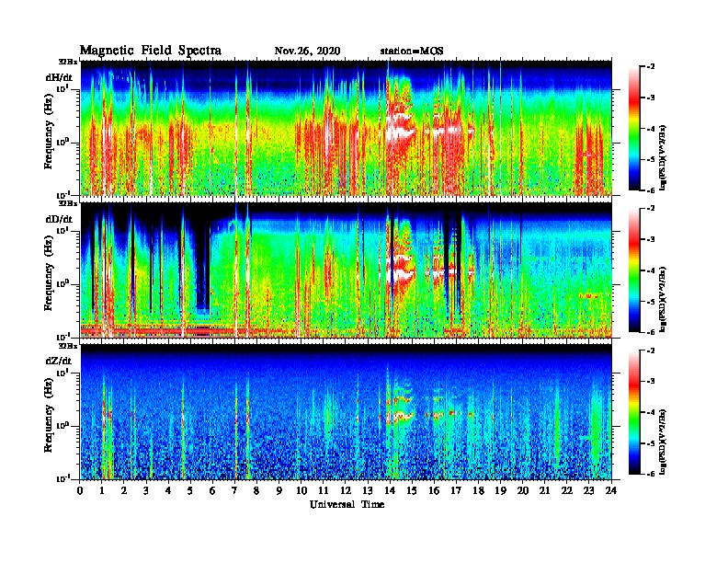The width and height of the screenshot is (728, 563).
Task: Click the dZ/dt spectrogram plot area
Action: pyautogui.click(x=347, y=411)
